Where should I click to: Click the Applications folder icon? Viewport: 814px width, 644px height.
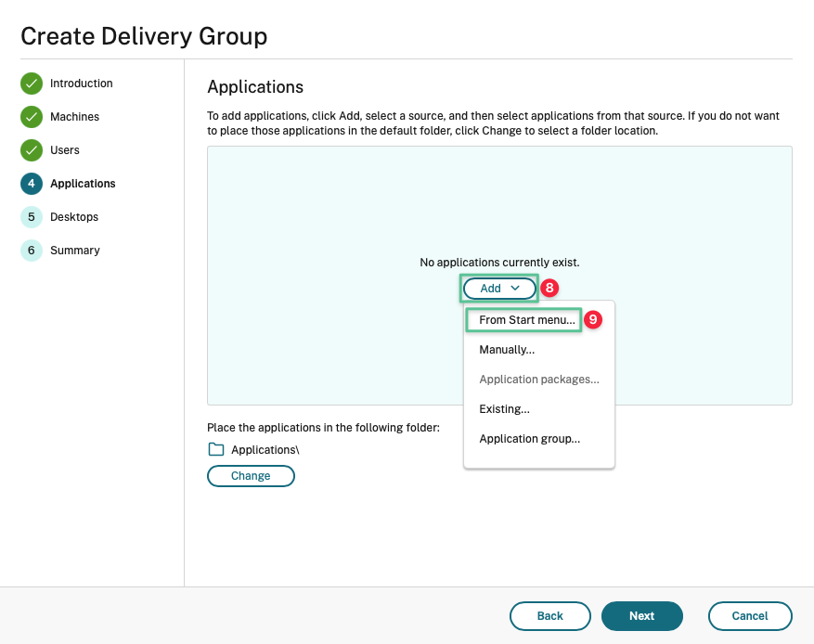coord(216,449)
